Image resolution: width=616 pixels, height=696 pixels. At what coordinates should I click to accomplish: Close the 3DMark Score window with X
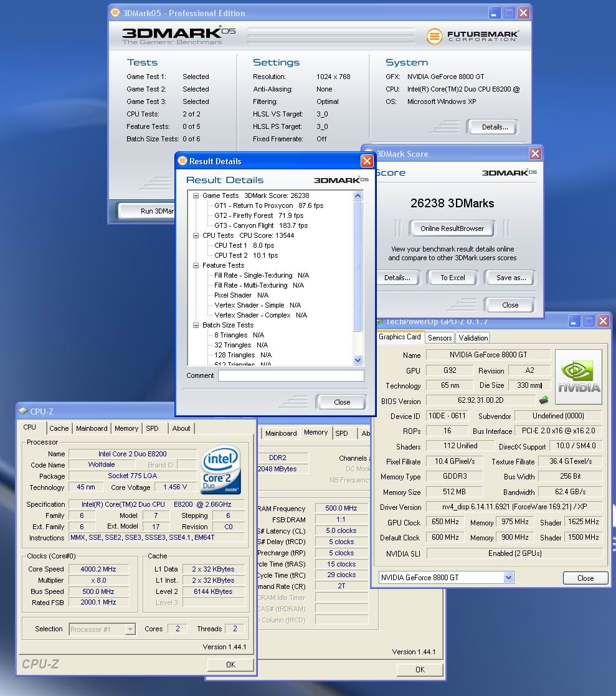pyautogui.click(x=535, y=154)
